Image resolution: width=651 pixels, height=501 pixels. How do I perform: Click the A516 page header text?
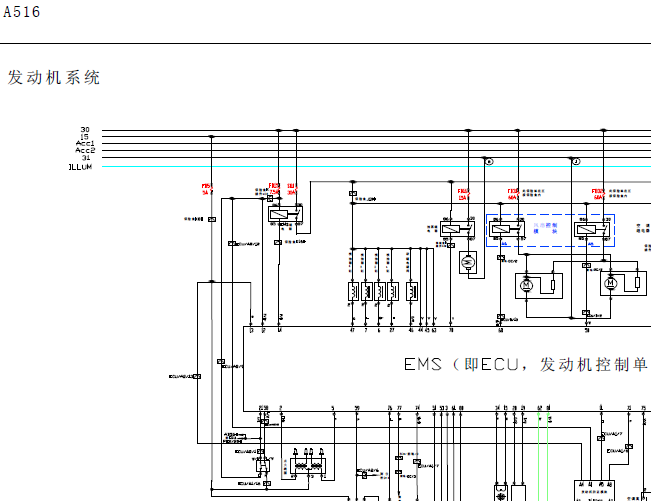coord(22,12)
